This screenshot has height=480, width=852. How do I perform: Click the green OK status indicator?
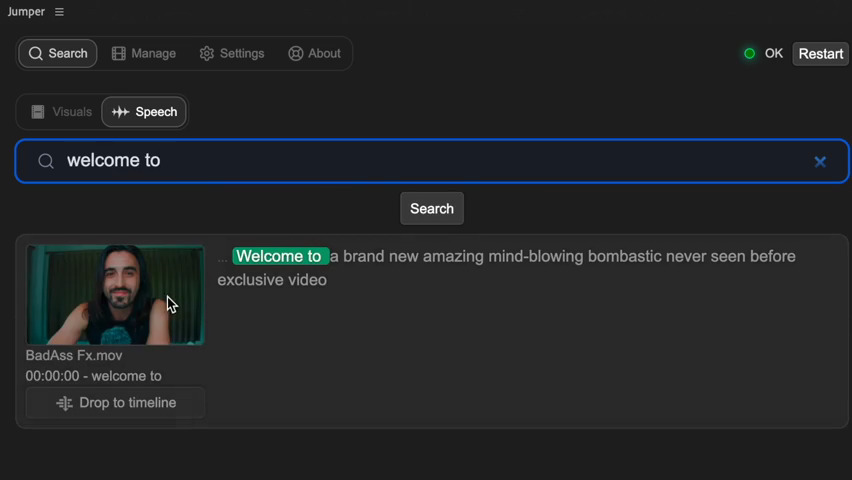(x=749, y=53)
